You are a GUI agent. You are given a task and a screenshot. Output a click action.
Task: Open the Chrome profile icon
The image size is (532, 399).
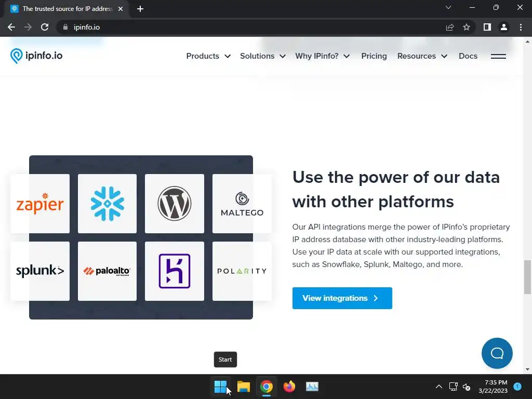point(504,27)
